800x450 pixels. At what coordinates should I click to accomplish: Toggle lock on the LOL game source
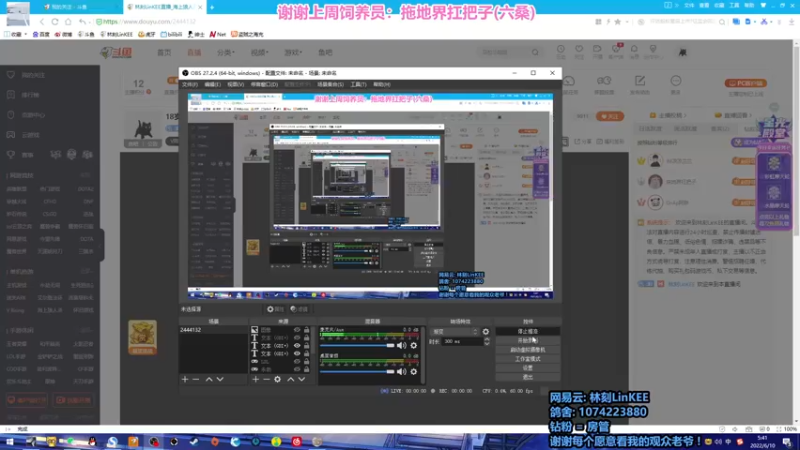point(307,361)
